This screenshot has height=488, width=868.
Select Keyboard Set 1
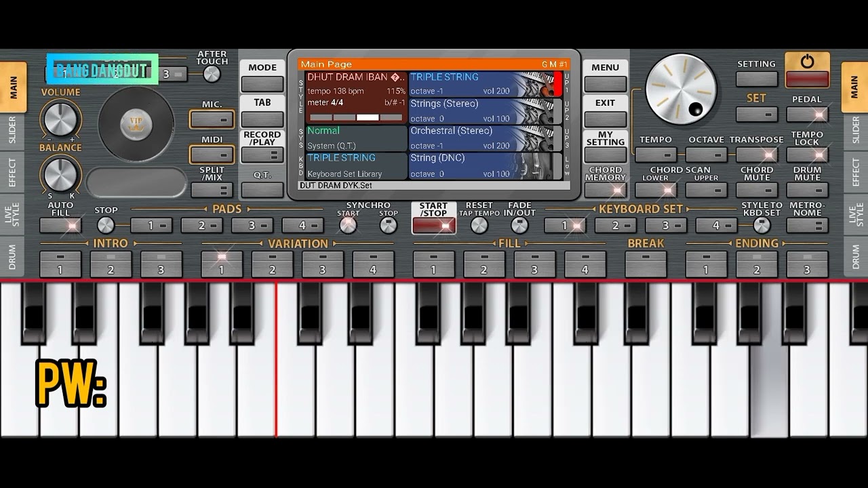pyautogui.click(x=565, y=225)
